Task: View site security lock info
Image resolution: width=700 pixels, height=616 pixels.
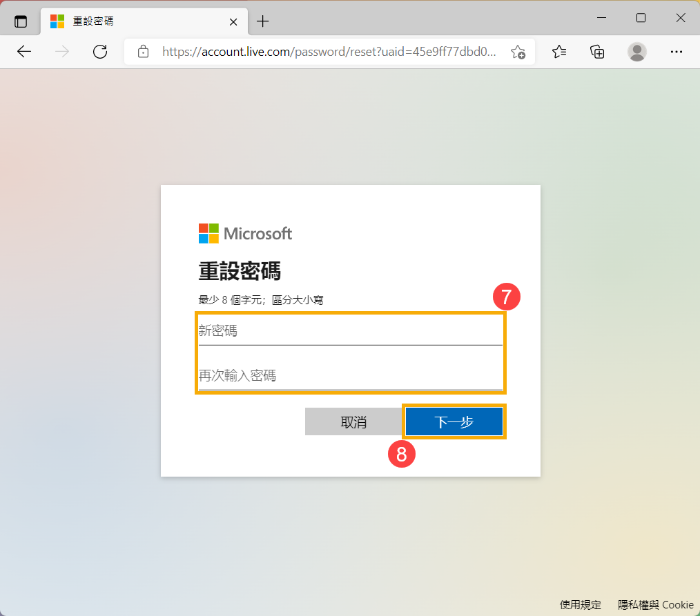Action: point(143,52)
